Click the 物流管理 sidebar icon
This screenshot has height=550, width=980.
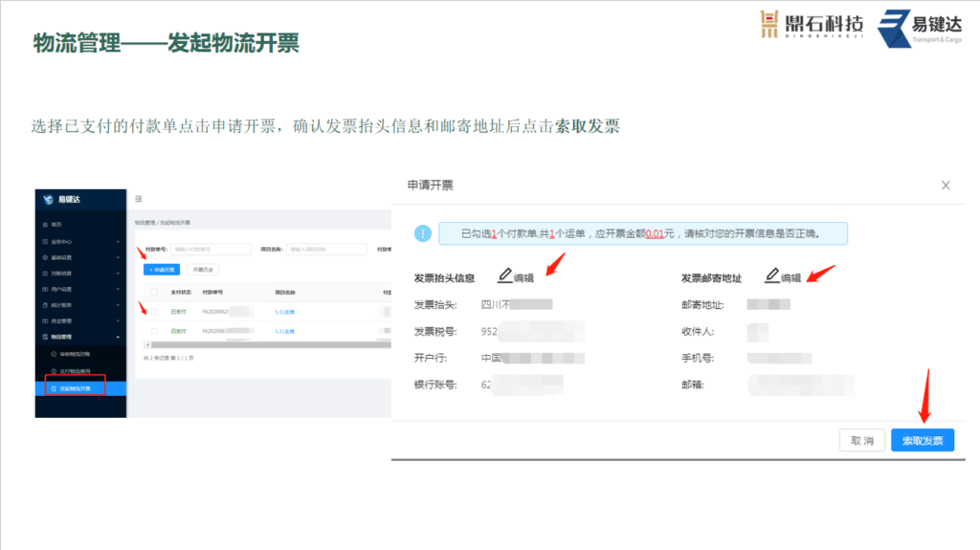point(45,337)
